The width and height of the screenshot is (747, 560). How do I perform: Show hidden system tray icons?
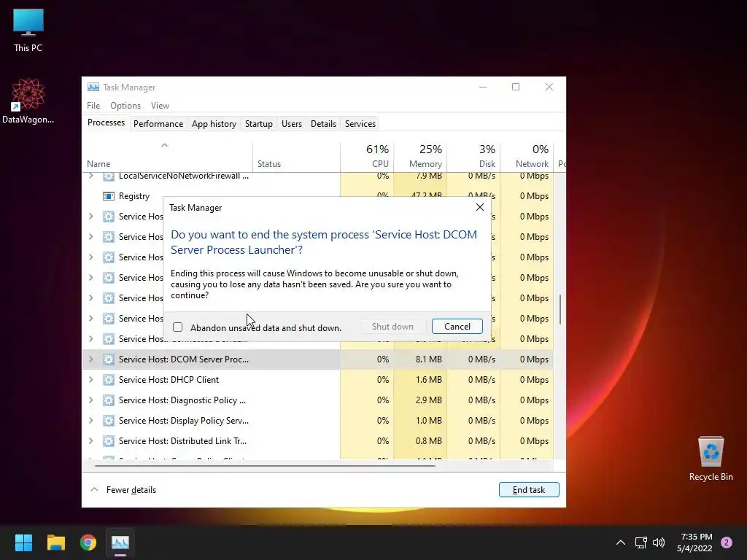[x=620, y=542]
